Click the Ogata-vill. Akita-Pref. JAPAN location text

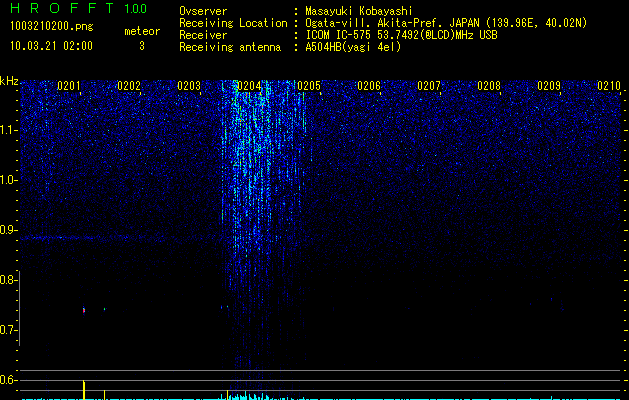tap(446, 23)
